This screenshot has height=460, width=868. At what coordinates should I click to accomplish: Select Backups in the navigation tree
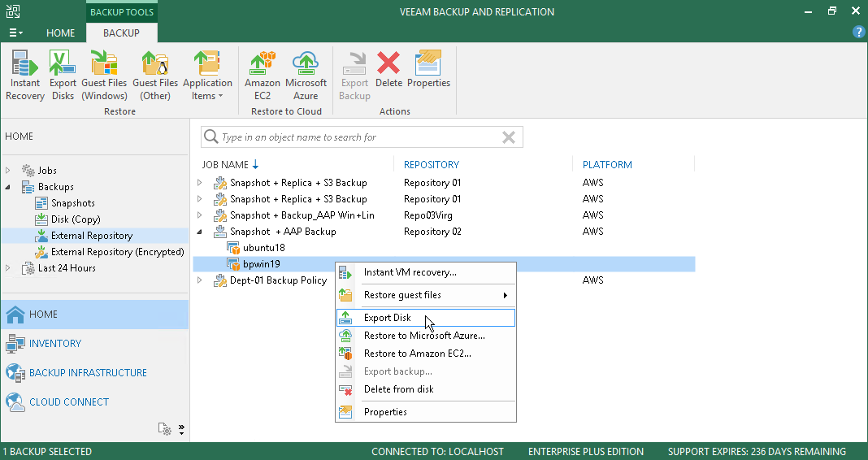(x=55, y=187)
